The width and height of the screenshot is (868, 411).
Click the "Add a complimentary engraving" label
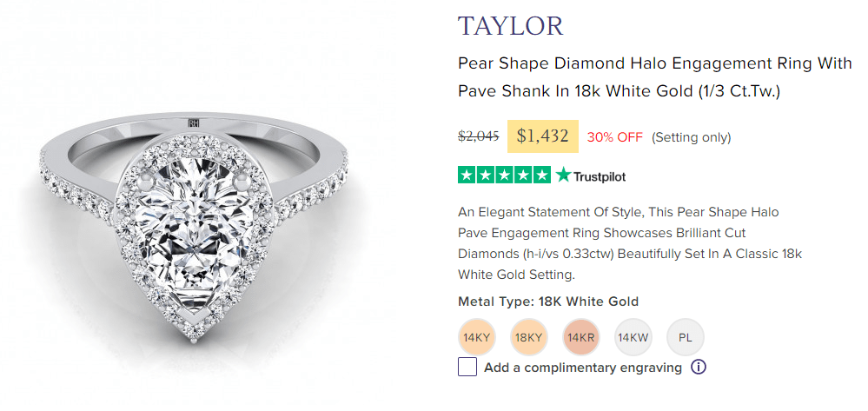pyautogui.click(x=583, y=368)
